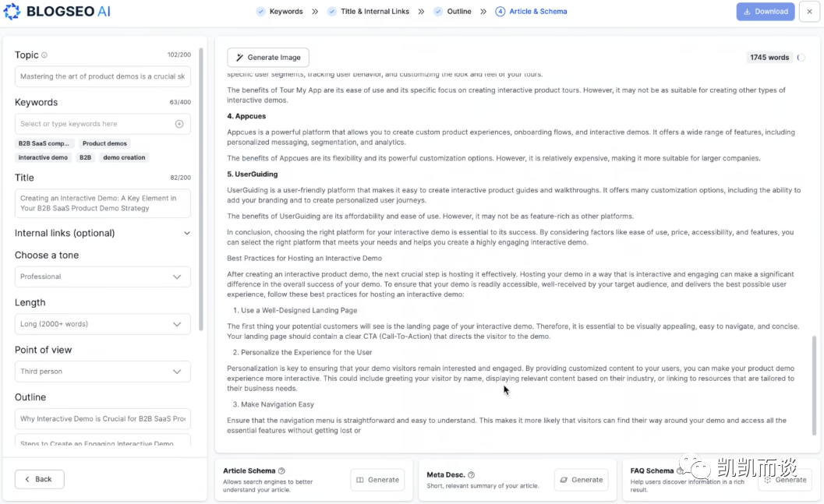
Task: Click the Steps to Create outline field
Action: (102, 440)
